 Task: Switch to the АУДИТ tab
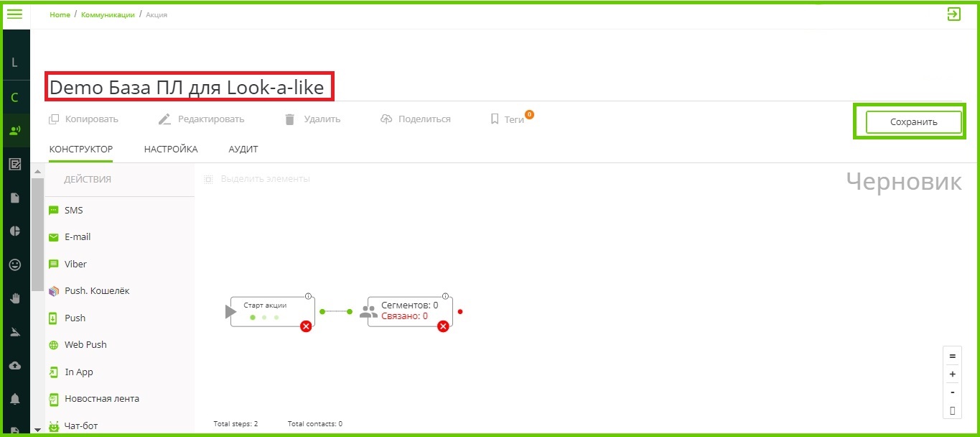tap(243, 149)
